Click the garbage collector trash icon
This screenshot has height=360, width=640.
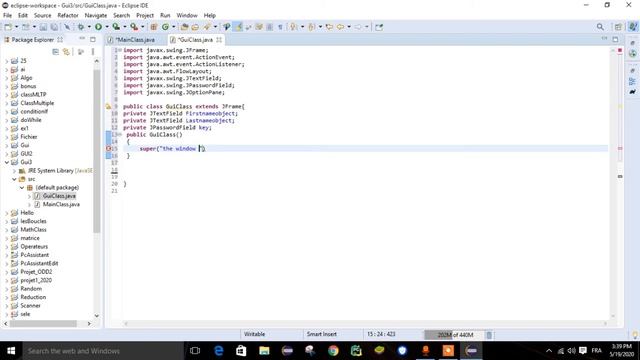click(x=489, y=335)
